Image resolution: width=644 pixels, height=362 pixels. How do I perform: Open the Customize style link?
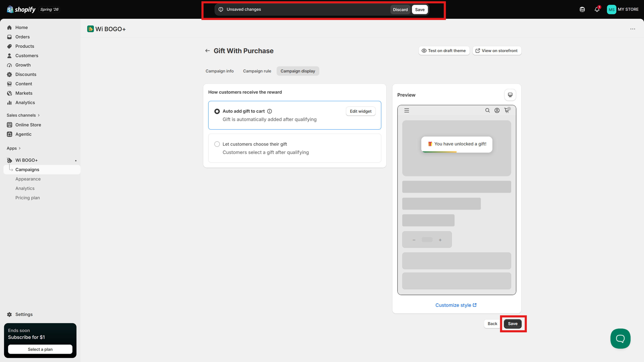[456, 305]
